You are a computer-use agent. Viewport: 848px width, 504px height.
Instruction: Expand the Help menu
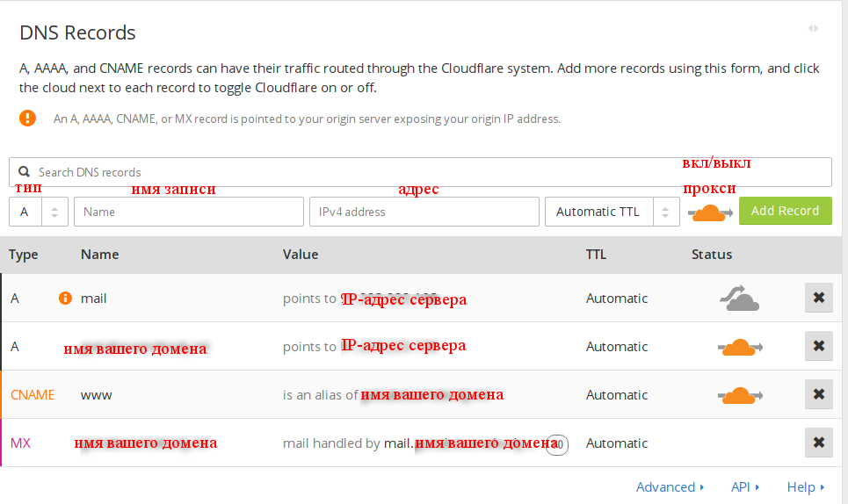click(806, 486)
